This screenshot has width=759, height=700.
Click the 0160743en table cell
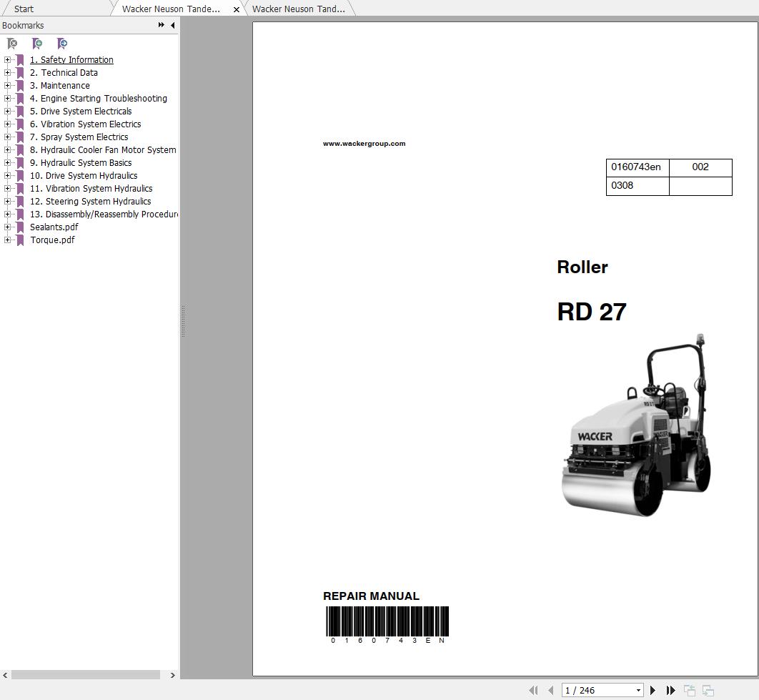tap(638, 167)
